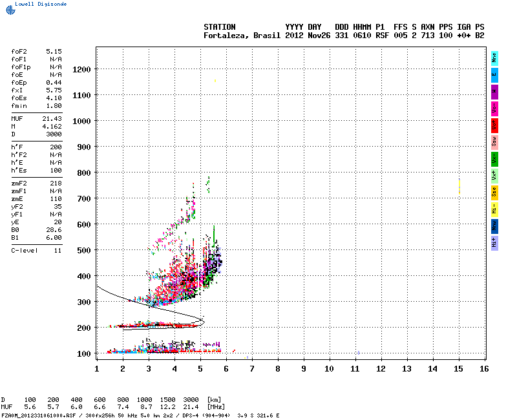Click the bottom MUF value 5.6

30,407
